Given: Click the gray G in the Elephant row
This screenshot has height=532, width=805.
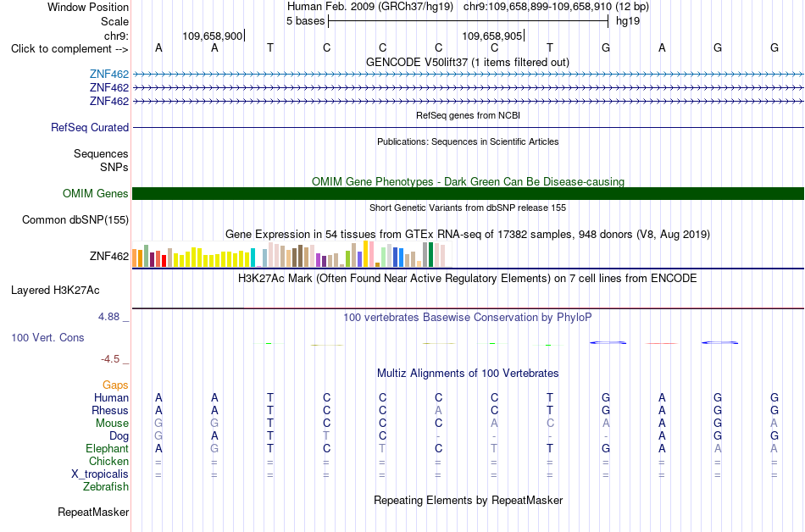Looking at the screenshot, I should [x=214, y=448].
